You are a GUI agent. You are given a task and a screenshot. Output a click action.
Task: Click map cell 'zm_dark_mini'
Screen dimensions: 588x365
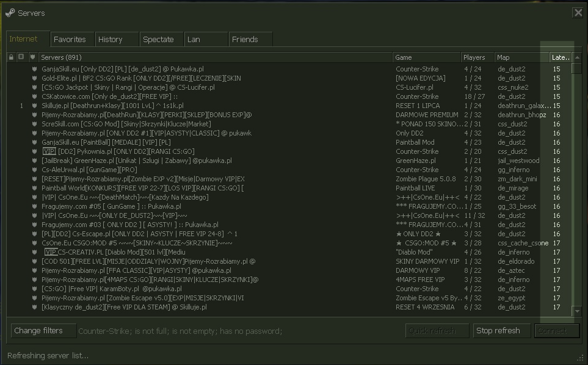(x=517, y=179)
